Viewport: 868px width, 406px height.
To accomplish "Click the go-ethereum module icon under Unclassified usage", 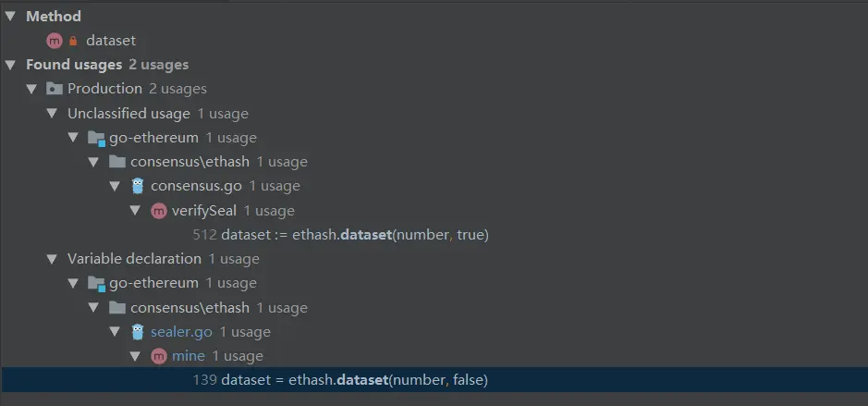I will pos(96,138).
